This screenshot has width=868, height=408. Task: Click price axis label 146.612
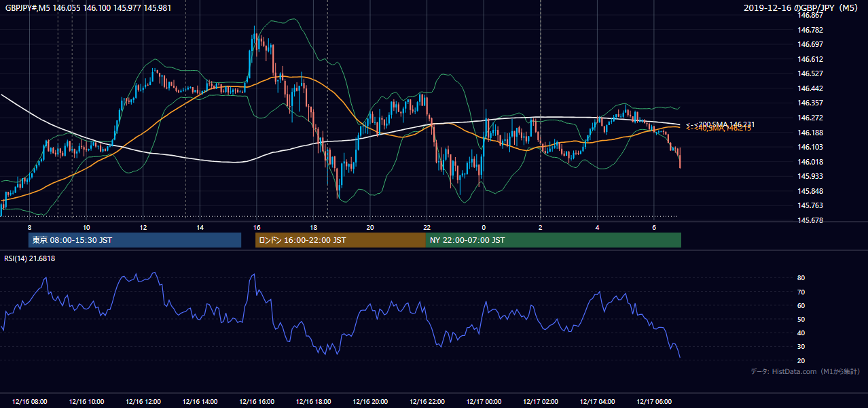811,59
